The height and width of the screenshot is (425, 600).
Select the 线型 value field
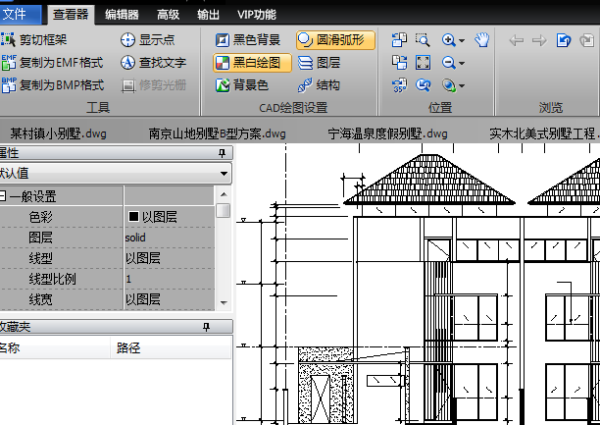[170, 258]
